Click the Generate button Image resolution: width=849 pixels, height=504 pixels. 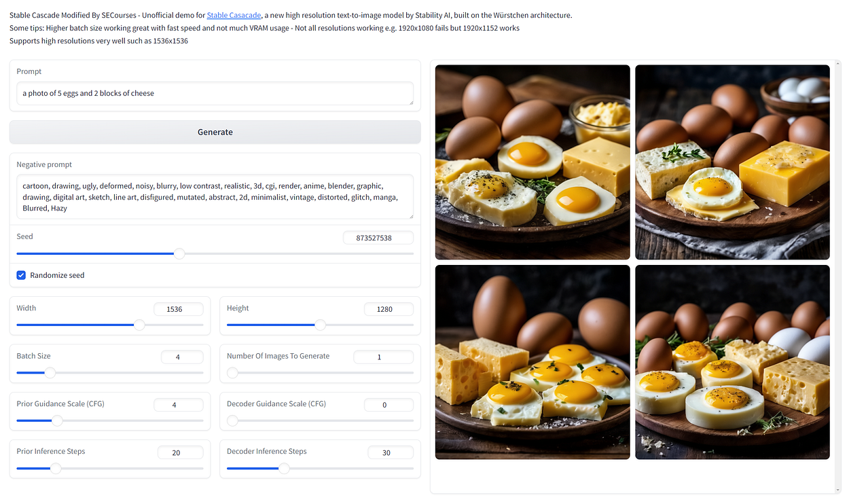[215, 132]
